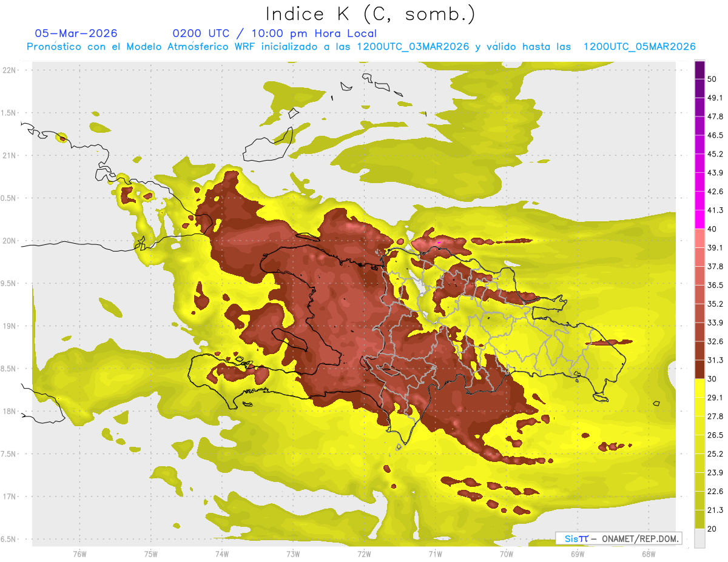Click the colorbar value '43.9'
The width and height of the screenshot is (728, 562).
(715, 173)
